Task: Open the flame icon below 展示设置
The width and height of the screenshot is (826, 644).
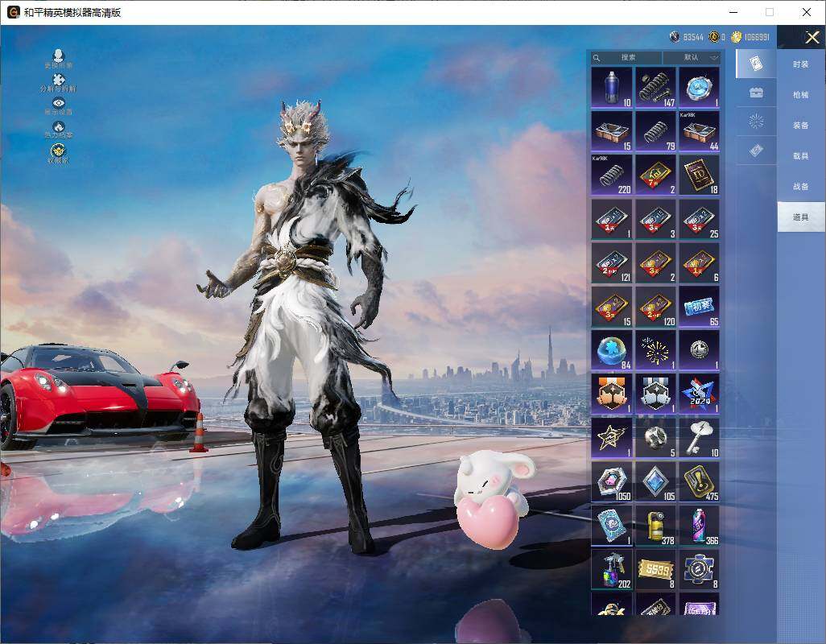Action: point(59,130)
